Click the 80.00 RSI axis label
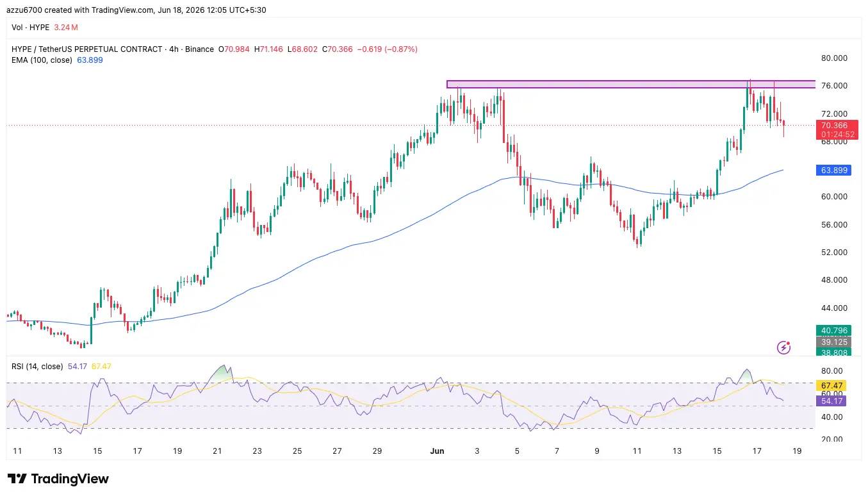The width and height of the screenshot is (868, 498). (x=832, y=371)
